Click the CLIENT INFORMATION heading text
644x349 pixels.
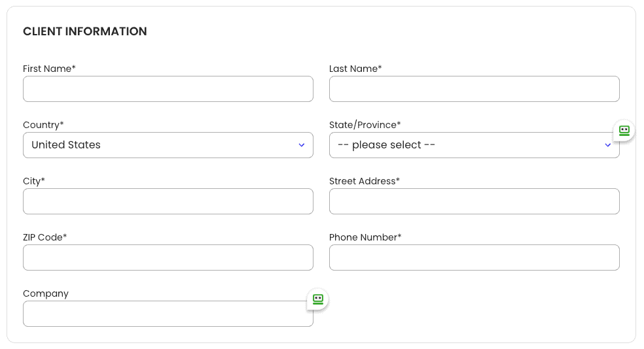[84, 31]
